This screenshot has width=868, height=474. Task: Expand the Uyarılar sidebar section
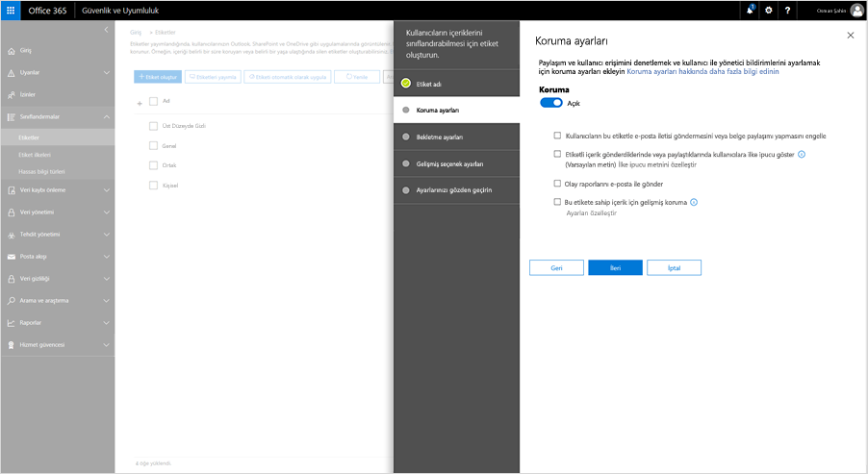[x=105, y=73]
